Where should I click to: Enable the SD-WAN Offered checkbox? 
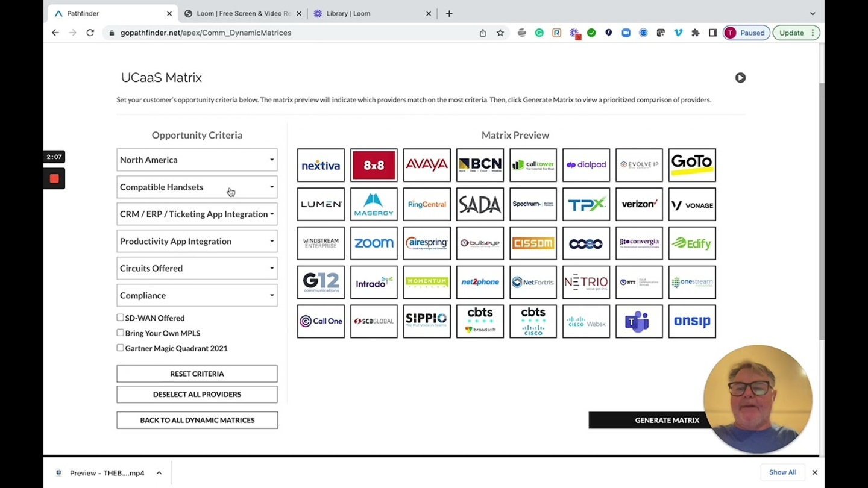[x=121, y=318]
